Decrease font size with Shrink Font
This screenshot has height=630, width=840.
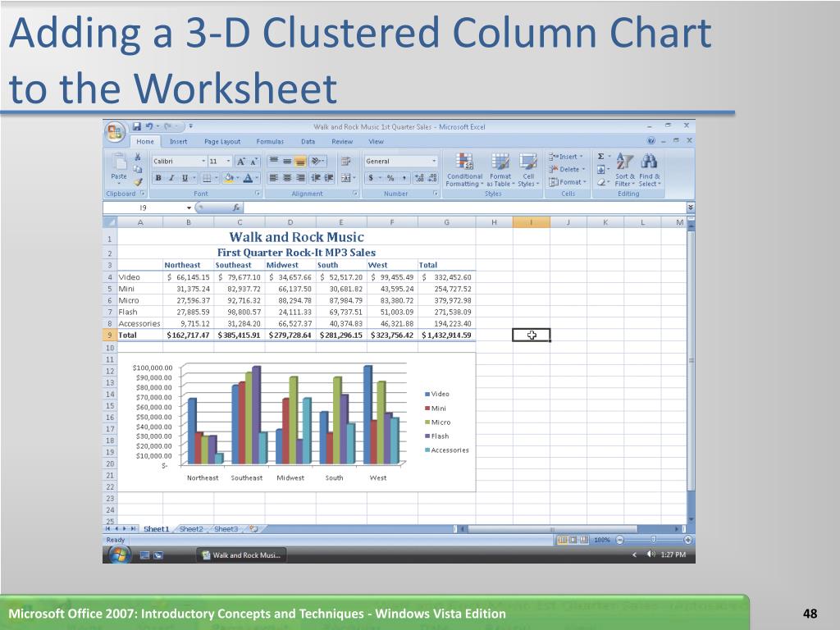254,161
